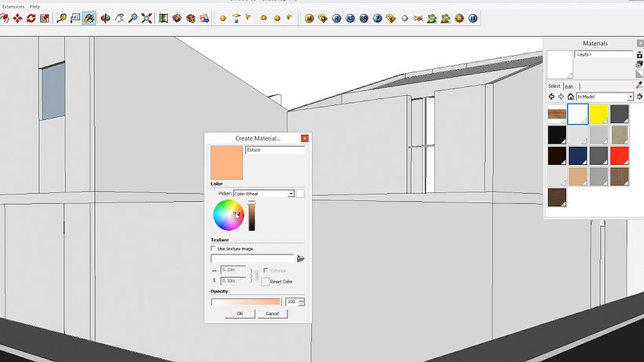This screenshot has height=362, width=644.
Task: Confirm with the OK button
Action: (240, 313)
